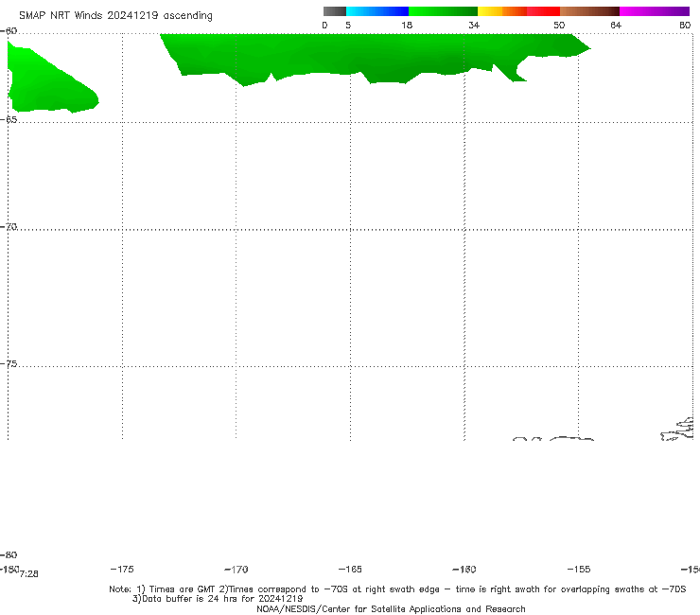Screen dimensions: 700x615
Task: Click the longitude label "-175"
Action: point(122,569)
